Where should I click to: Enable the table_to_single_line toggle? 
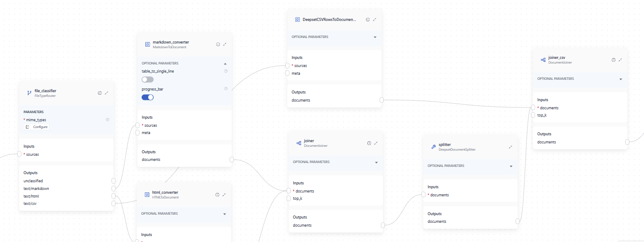(x=148, y=80)
